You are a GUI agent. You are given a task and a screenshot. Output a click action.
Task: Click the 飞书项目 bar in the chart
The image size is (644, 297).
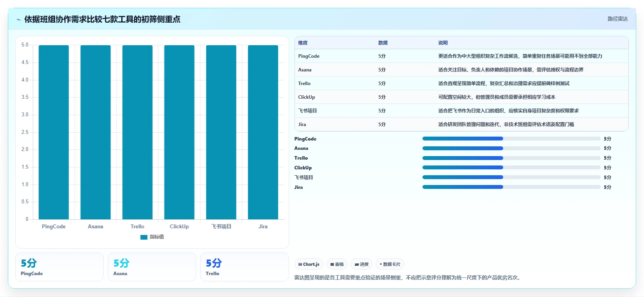[x=221, y=132]
